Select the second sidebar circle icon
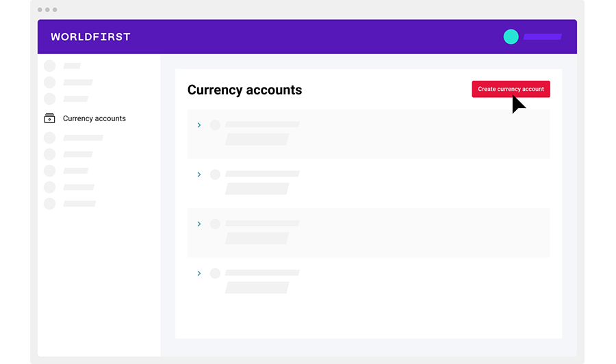Viewport: 616px width, 364px height. (49, 83)
